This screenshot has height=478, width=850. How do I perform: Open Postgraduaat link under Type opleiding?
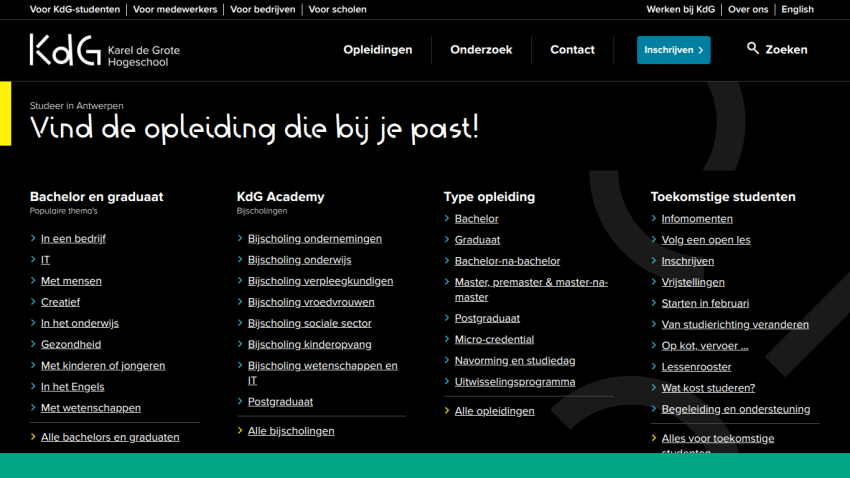[487, 318]
